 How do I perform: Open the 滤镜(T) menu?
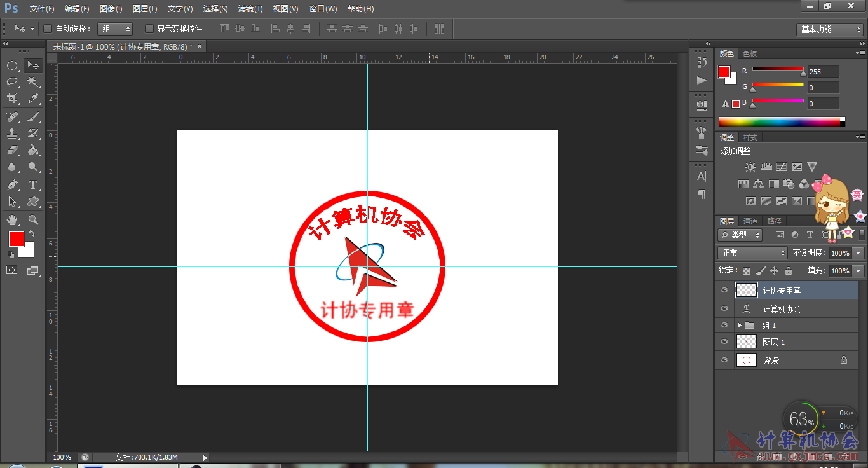[x=250, y=9]
